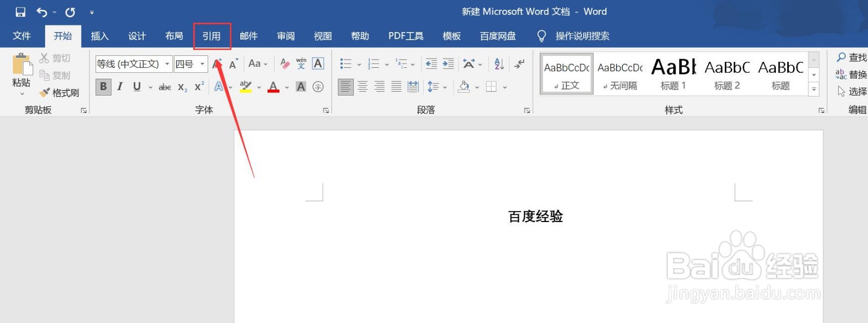Screen dimensions: 868x323
Task: Sort text with A-Z icon
Action: click(x=499, y=64)
